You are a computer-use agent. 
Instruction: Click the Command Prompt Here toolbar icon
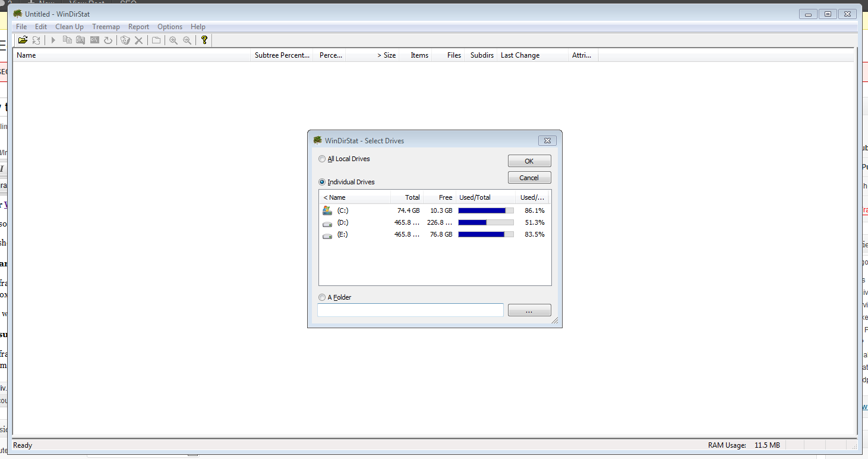coord(94,40)
